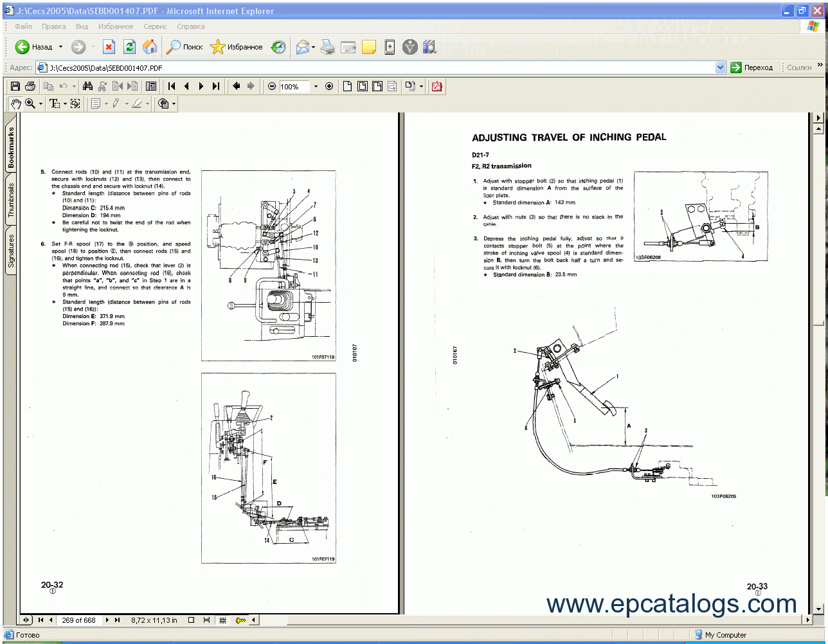
Task: Open the attach/stamp tool dropdown arrow
Action: pos(174,103)
